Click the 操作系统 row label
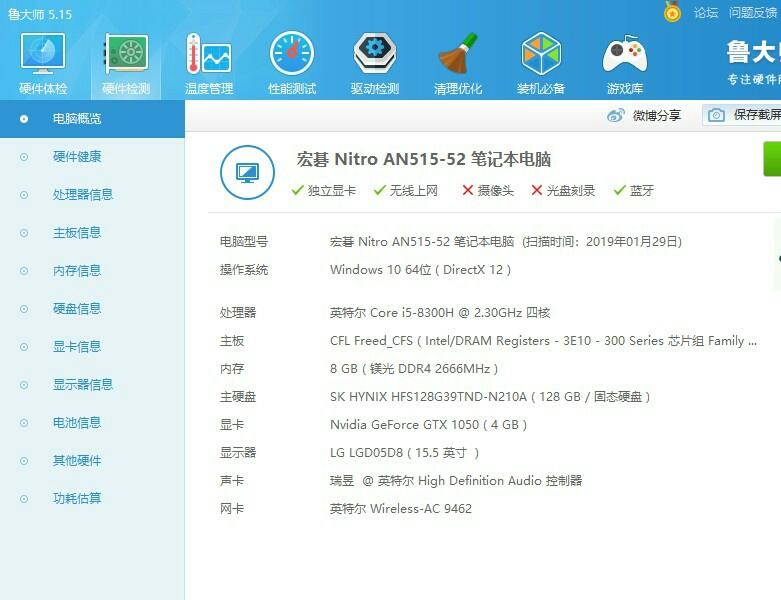781x600 pixels. click(244, 270)
